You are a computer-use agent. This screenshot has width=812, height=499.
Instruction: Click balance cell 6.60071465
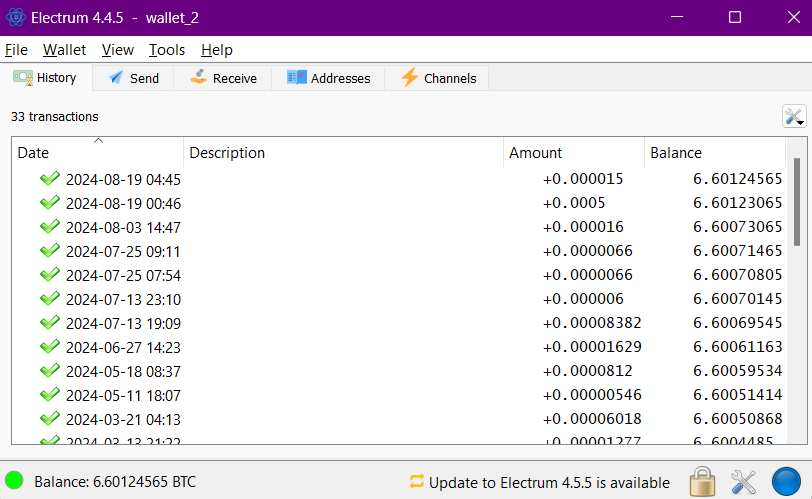click(737, 251)
